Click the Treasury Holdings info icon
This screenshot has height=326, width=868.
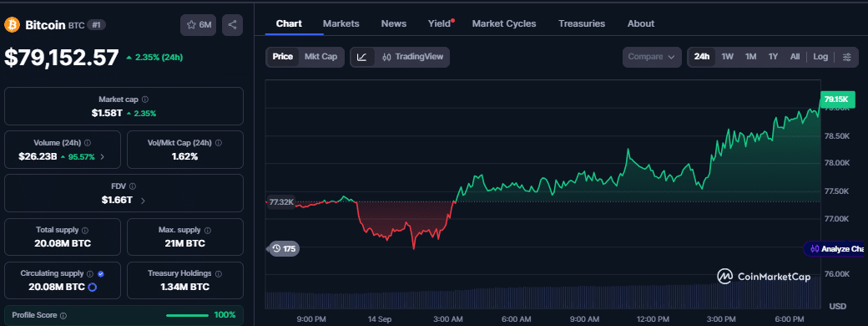click(219, 274)
